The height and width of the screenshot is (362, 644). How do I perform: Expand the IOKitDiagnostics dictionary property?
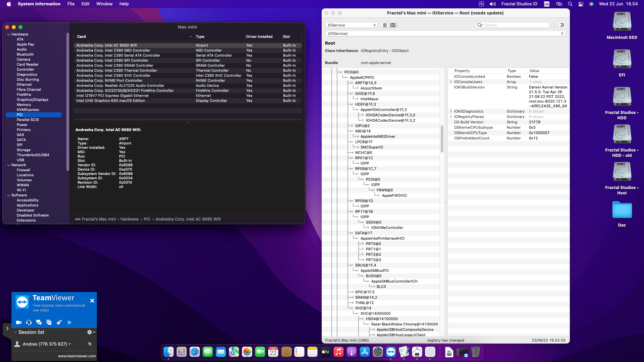click(451, 111)
